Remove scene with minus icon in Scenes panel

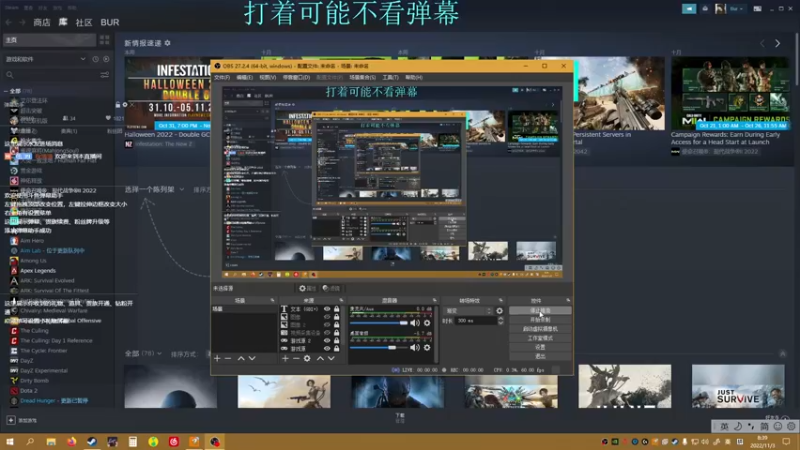(228, 359)
